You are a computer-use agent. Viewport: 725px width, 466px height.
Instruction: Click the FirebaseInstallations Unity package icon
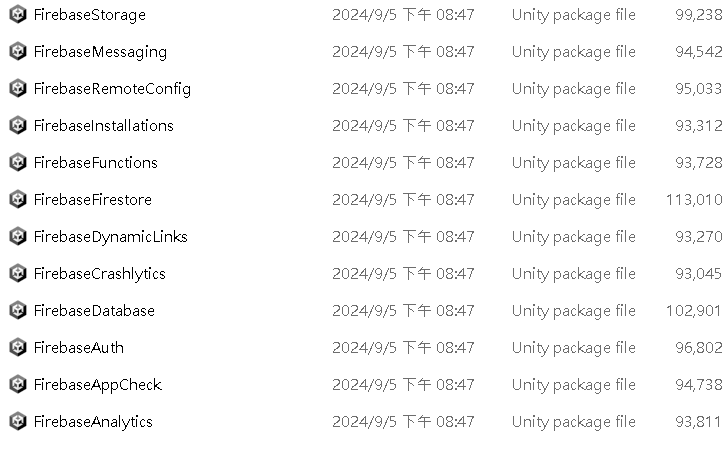[18, 125]
